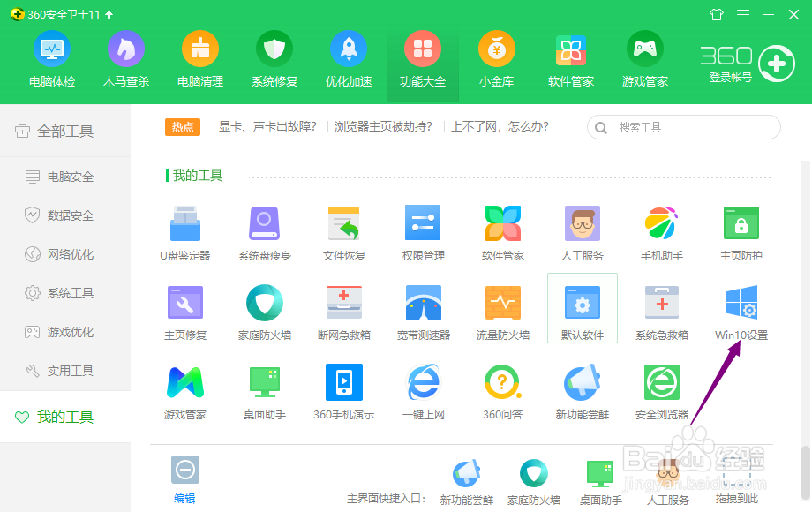The height and width of the screenshot is (512, 812).
Task: Click the 搜索工具 search field
Action: pos(683,127)
